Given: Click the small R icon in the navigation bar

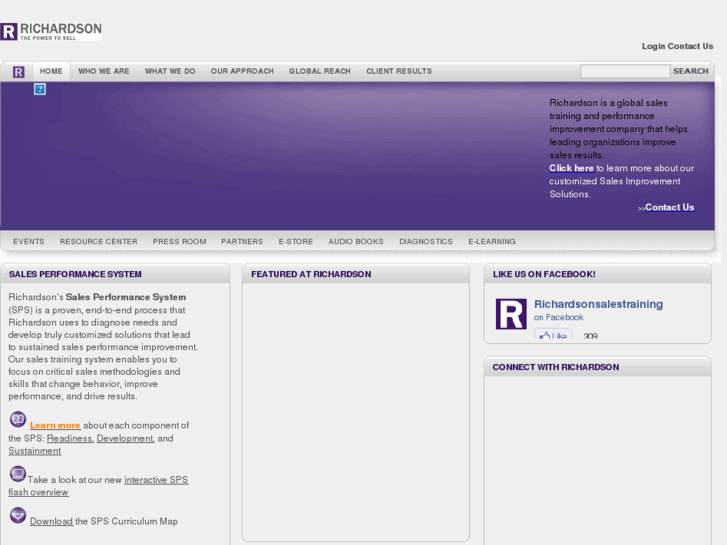Looking at the screenshot, I should click(x=19, y=72).
